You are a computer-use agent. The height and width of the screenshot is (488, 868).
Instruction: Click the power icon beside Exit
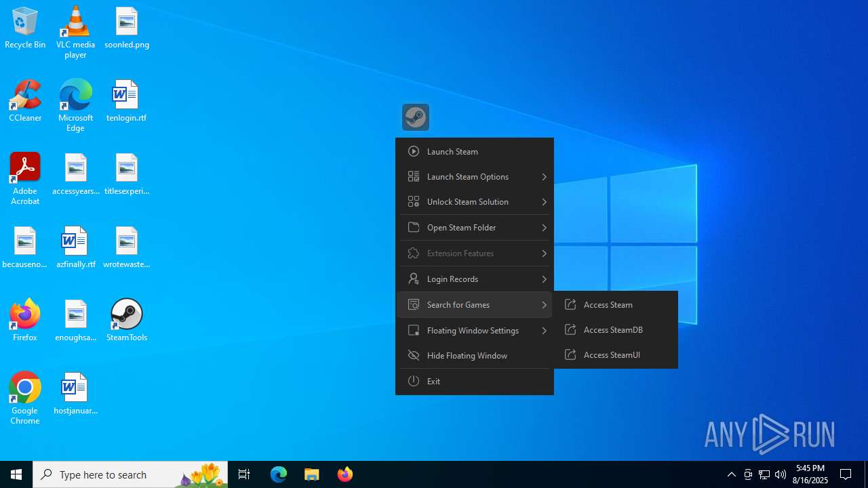414,381
